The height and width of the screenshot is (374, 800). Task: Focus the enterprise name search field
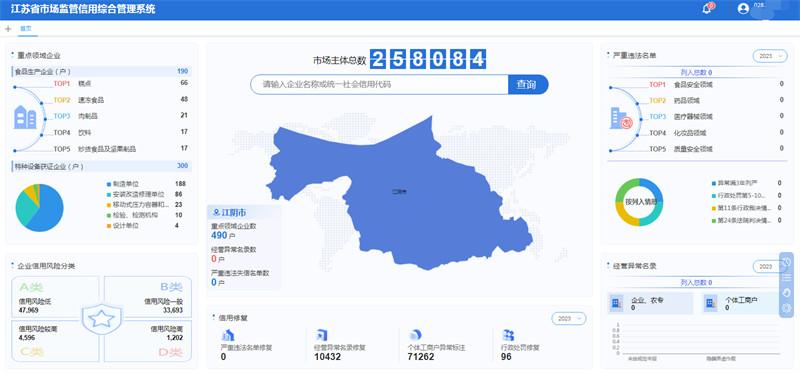click(x=379, y=85)
